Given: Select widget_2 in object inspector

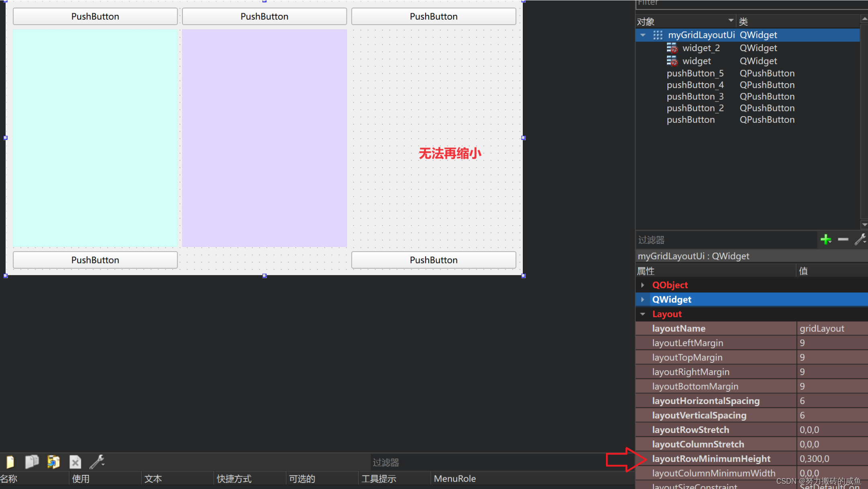Looking at the screenshot, I should click(701, 48).
